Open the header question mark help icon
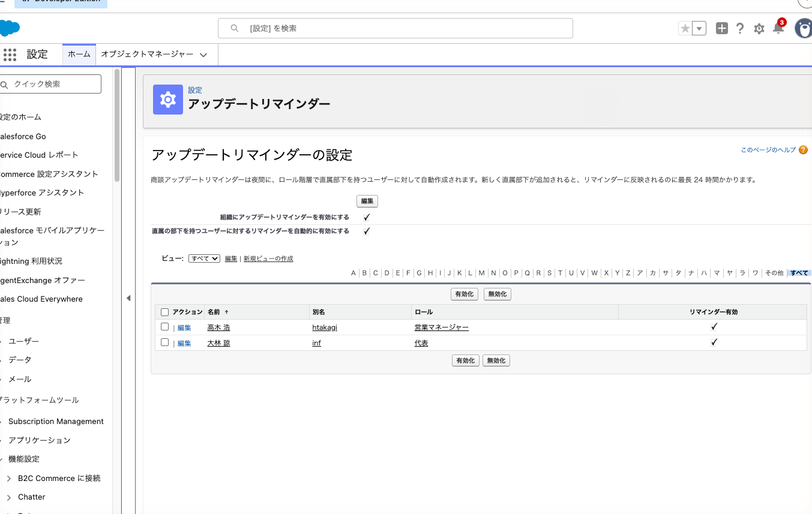The width and height of the screenshot is (812, 514). (x=740, y=28)
